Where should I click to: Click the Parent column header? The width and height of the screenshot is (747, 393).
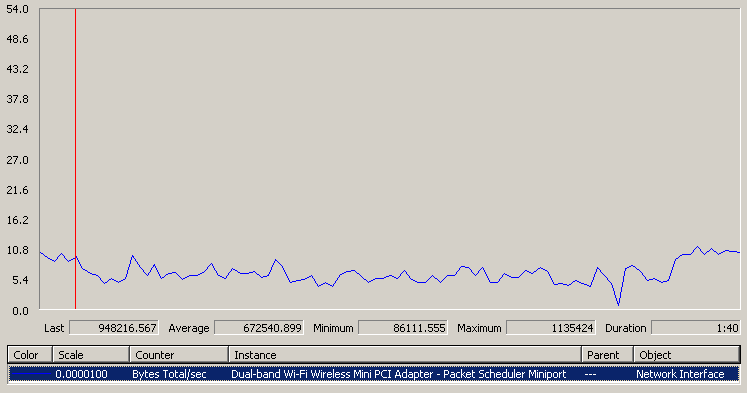click(x=607, y=355)
